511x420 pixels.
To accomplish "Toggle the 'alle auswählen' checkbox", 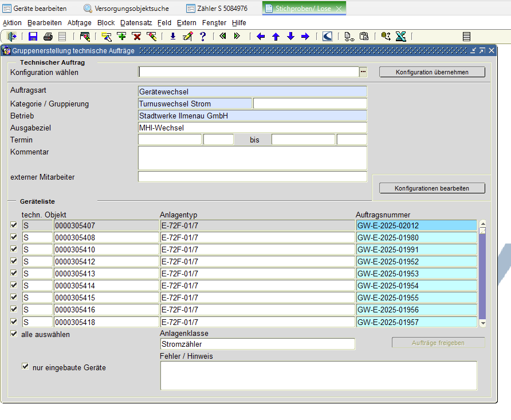I will coord(14,334).
